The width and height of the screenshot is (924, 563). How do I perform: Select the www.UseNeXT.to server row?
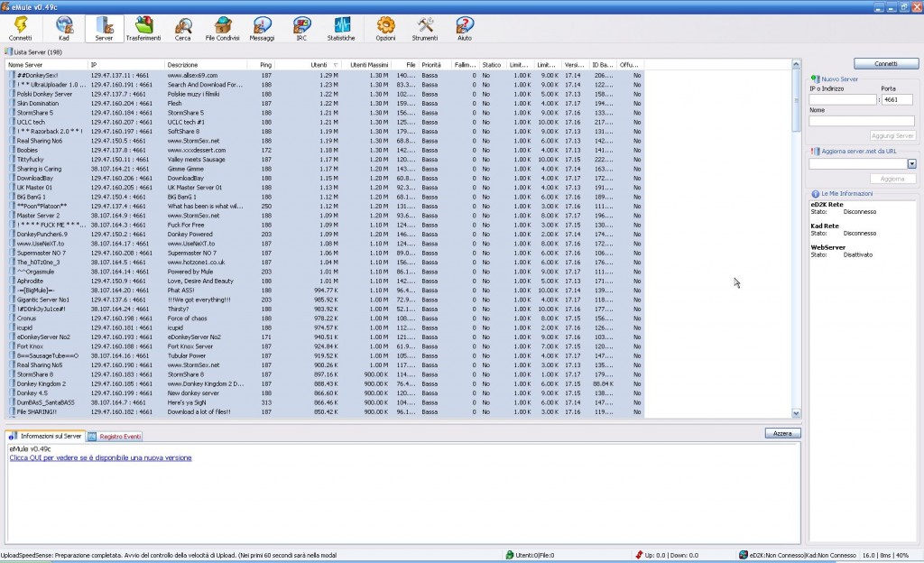click(x=325, y=244)
